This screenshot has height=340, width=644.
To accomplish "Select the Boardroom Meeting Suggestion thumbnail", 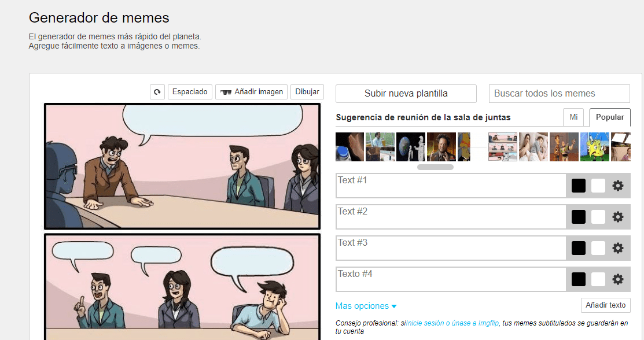I will pyautogui.click(x=503, y=147).
